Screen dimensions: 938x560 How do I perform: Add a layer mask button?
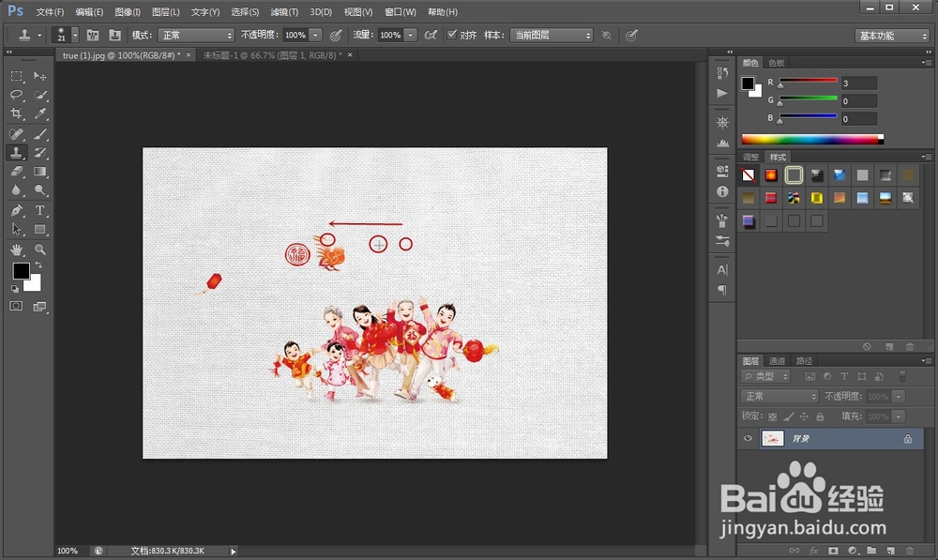(x=833, y=551)
